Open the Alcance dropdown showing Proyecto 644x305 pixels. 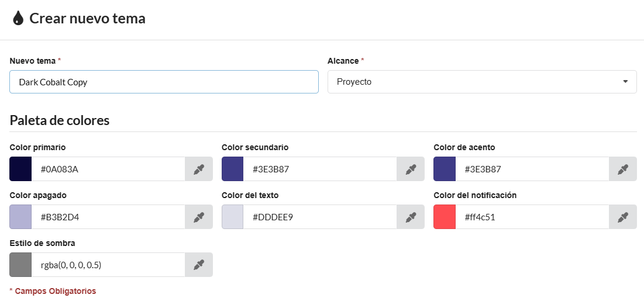coord(482,82)
